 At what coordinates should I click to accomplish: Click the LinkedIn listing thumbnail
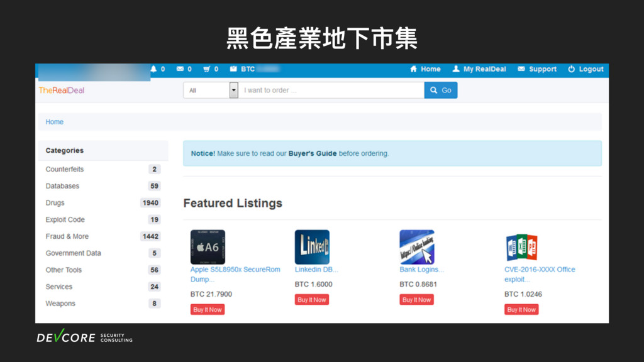coord(312,247)
